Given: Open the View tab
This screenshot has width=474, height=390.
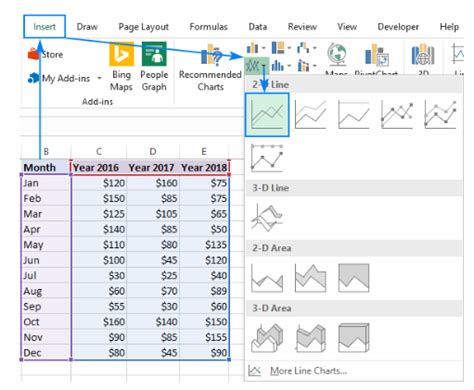Looking at the screenshot, I should (347, 27).
